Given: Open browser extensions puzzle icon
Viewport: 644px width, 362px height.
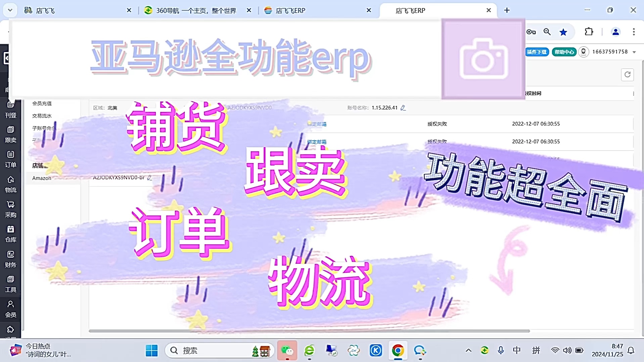Looking at the screenshot, I should (589, 32).
